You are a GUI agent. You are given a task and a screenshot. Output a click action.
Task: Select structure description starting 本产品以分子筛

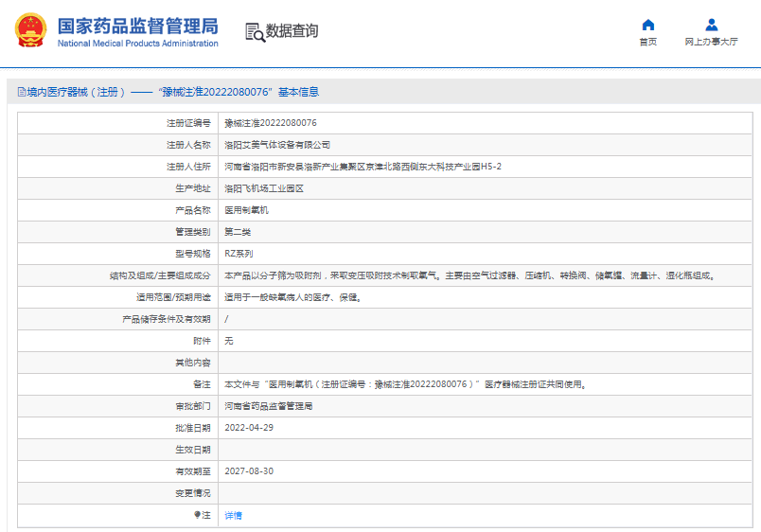coord(469,275)
